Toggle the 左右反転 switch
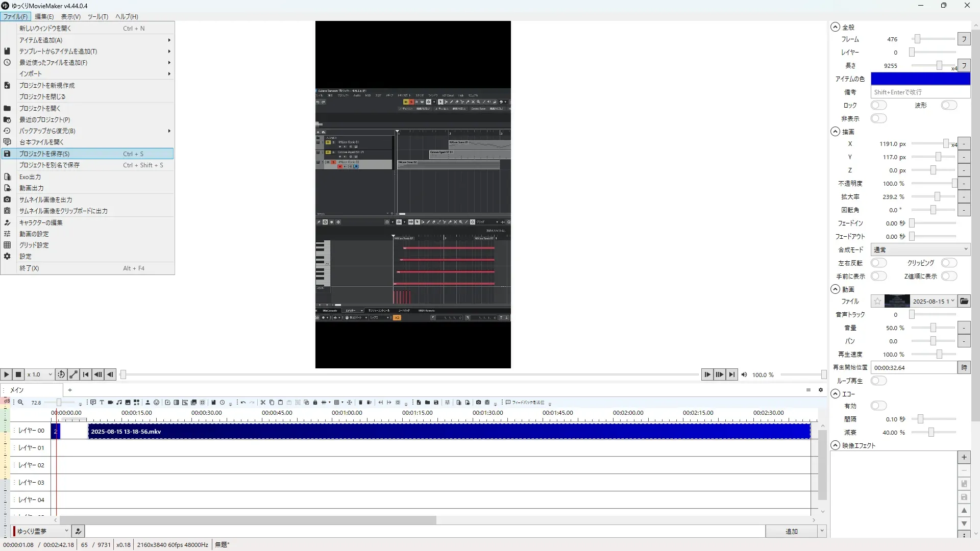980x551 pixels. pyautogui.click(x=878, y=263)
